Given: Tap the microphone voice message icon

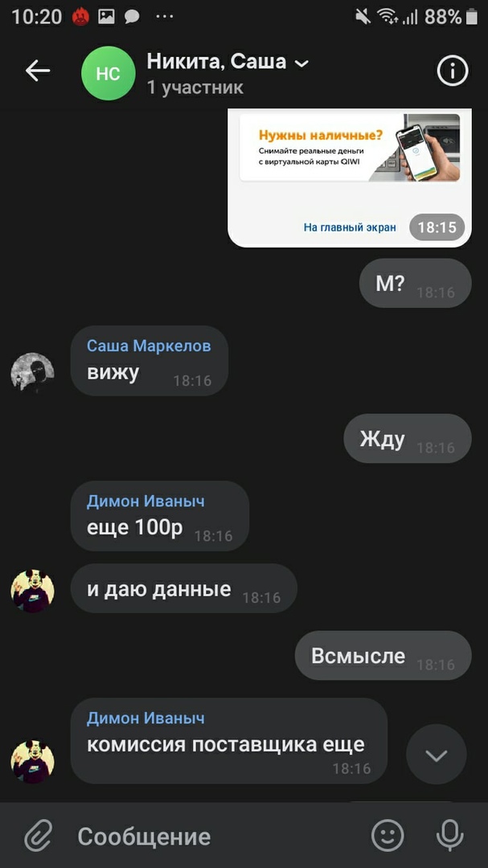Looking at the screenshot, I should 449,835.
